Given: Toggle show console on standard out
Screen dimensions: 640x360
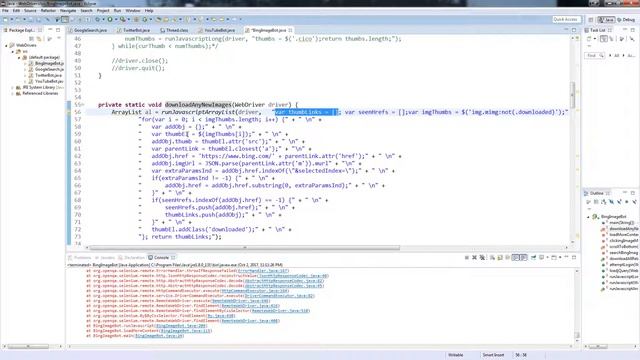Looking at the screenshot, I should 516,258.
